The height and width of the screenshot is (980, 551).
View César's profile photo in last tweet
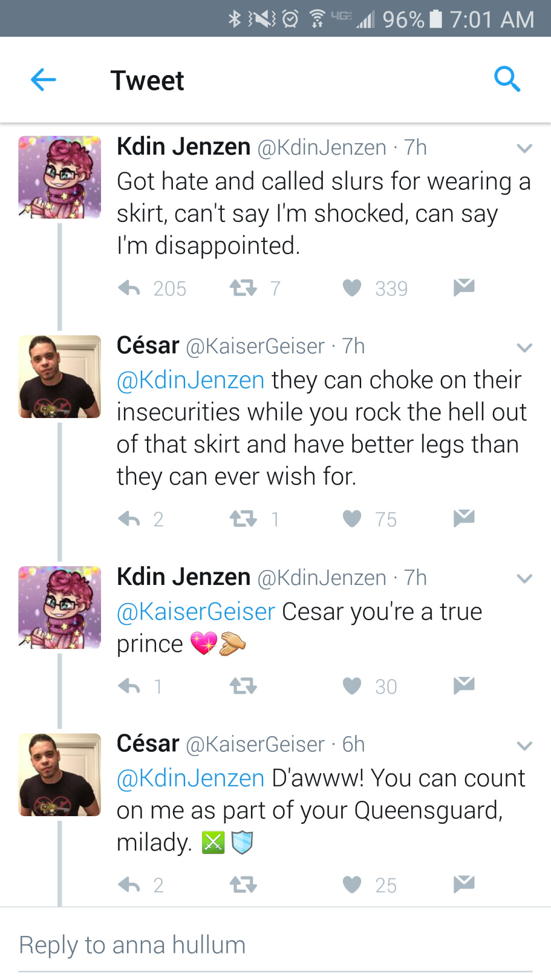point(60,775)
